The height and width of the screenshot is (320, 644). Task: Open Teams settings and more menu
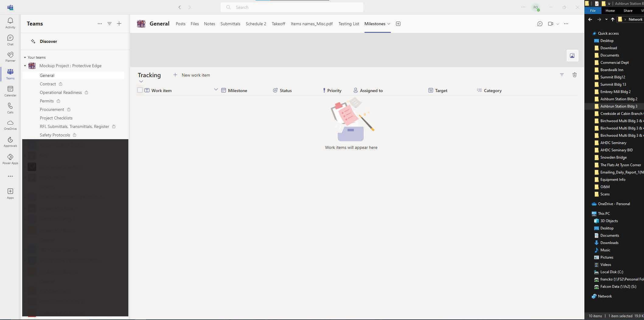(523, 7)
